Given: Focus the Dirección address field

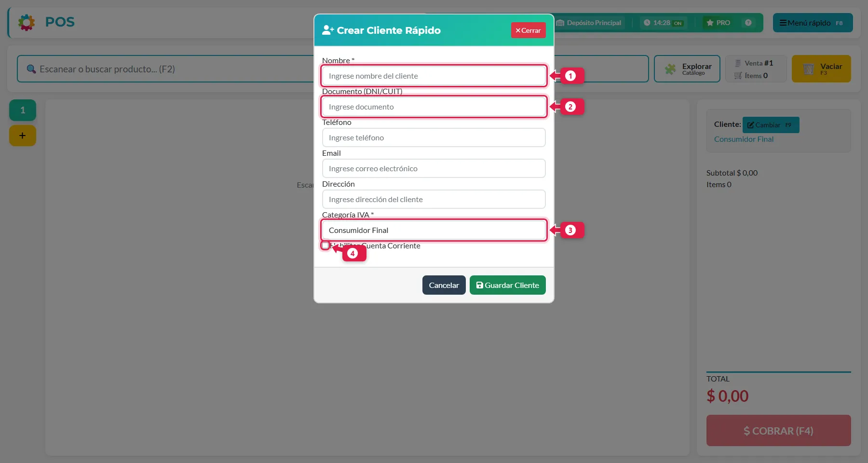Looking at the screenshot, I should [x=434, y=199].
